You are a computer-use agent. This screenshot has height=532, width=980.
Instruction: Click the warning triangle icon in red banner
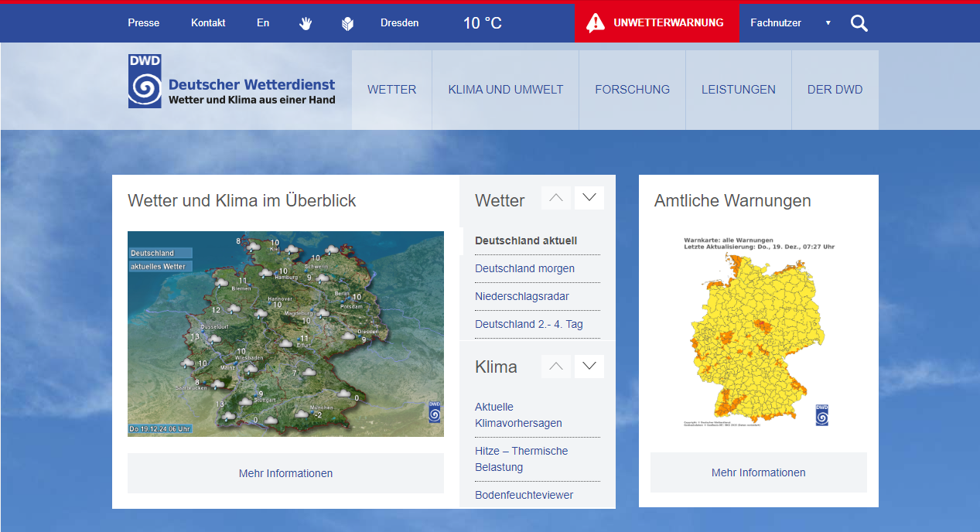(596, 23)
